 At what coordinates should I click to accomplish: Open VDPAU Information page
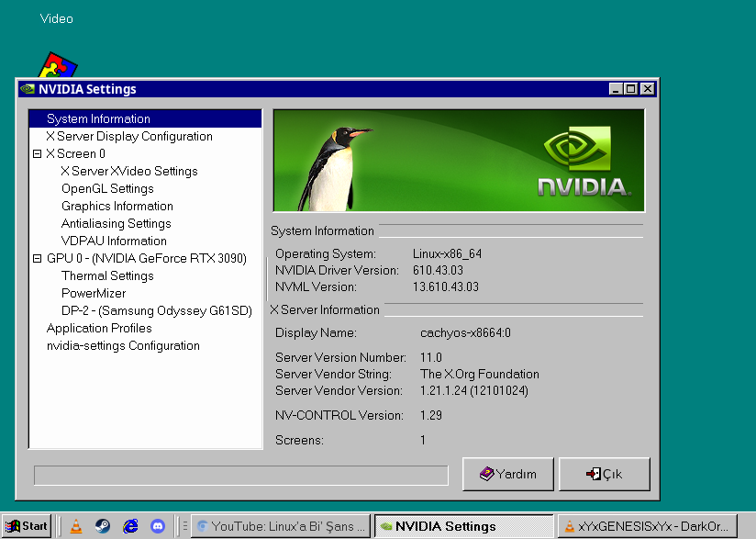[x=114, y=241]
